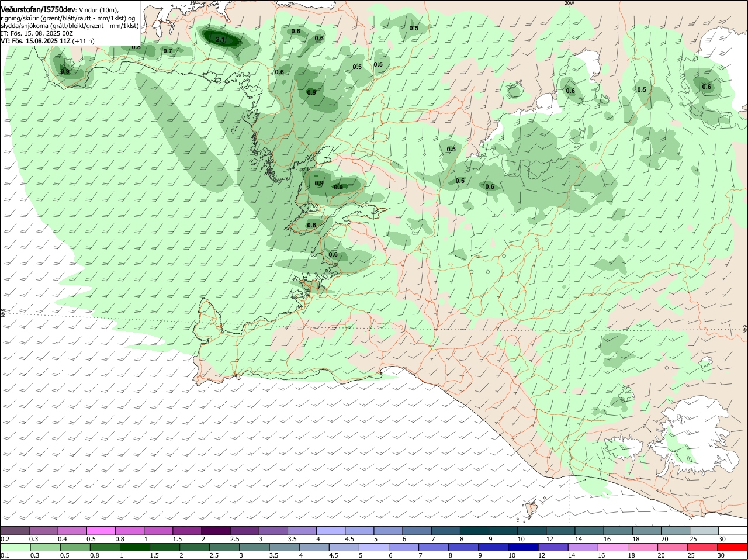
Task: Pick the light violet rain swatch labelled 14
Action: (x=583, y=547)
